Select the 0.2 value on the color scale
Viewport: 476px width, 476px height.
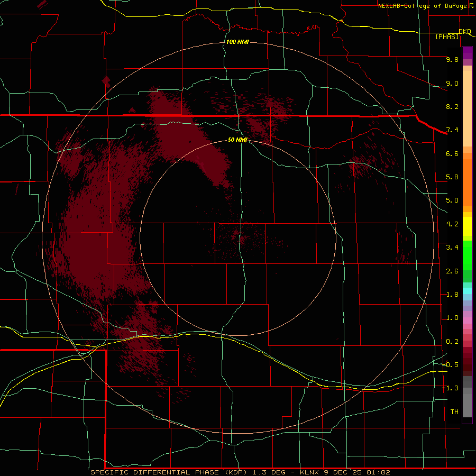click(452, 342)
